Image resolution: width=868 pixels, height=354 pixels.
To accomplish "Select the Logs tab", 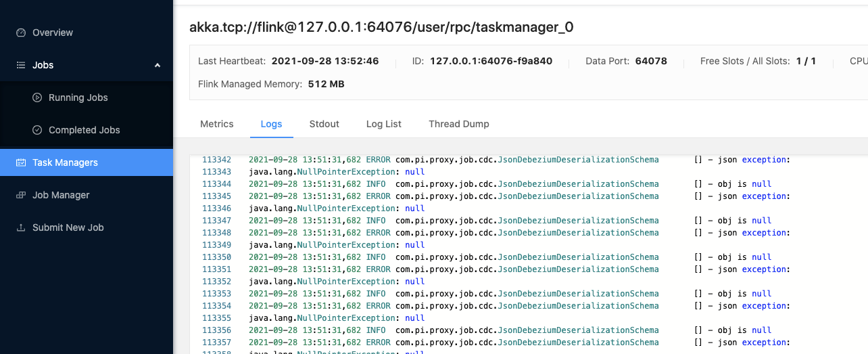I will click(272, 124).
